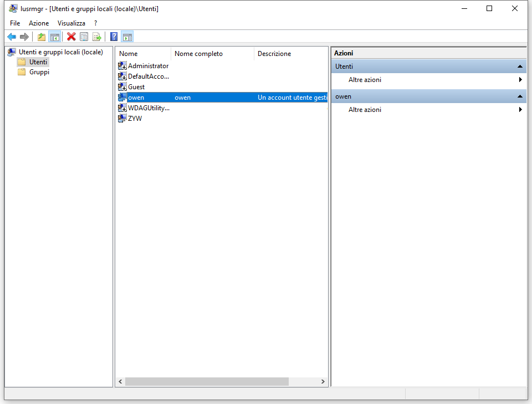Open help with blue question mark icon
532x404 pixels.
(114, 37)
